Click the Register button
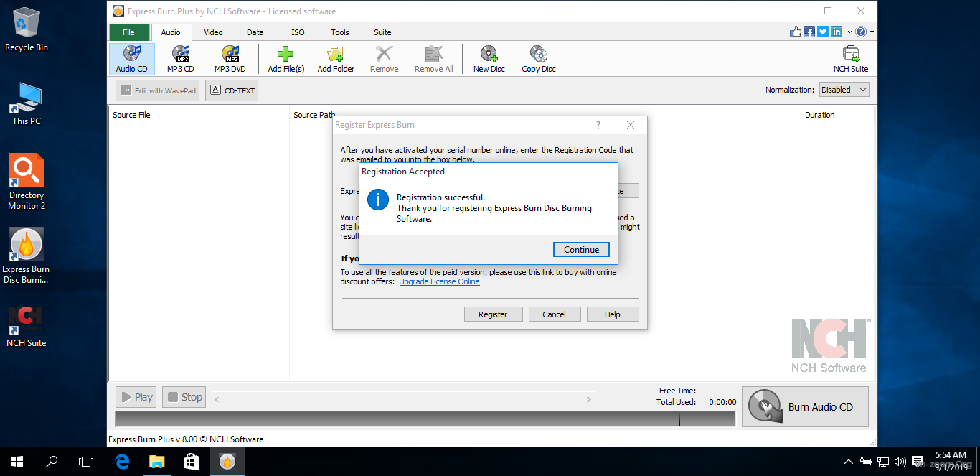 (493, 314)
